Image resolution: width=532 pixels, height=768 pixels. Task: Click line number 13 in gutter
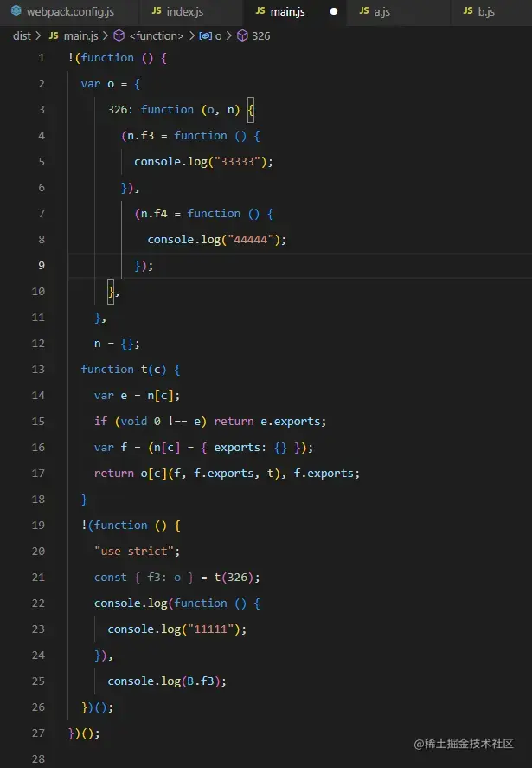38,370
